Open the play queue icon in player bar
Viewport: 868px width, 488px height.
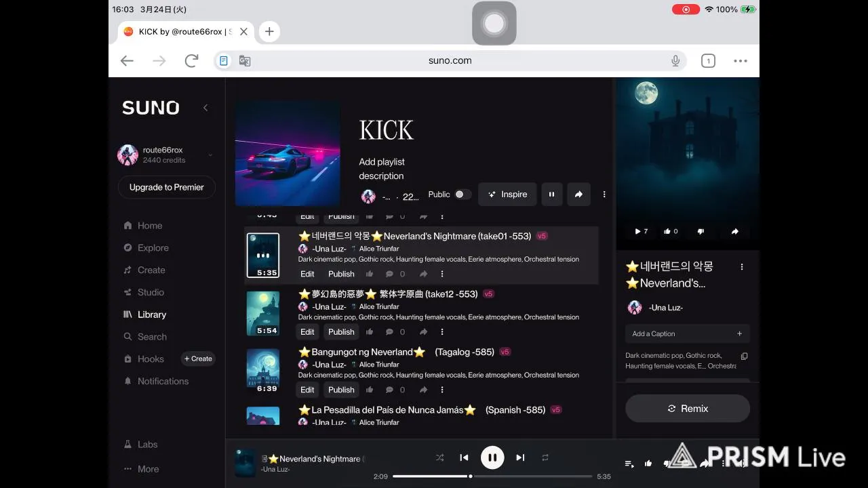(629, 464)
